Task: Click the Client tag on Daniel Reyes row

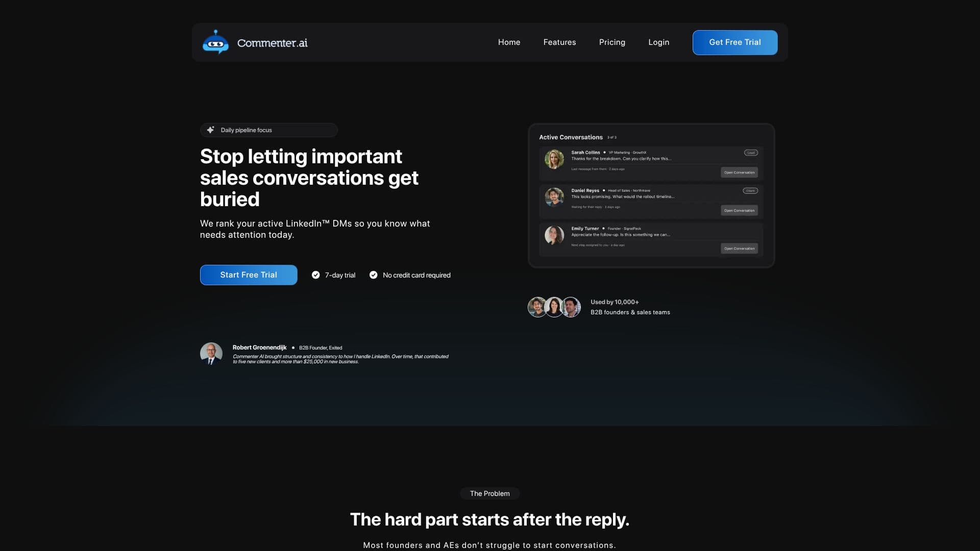Action: [750, 191]
